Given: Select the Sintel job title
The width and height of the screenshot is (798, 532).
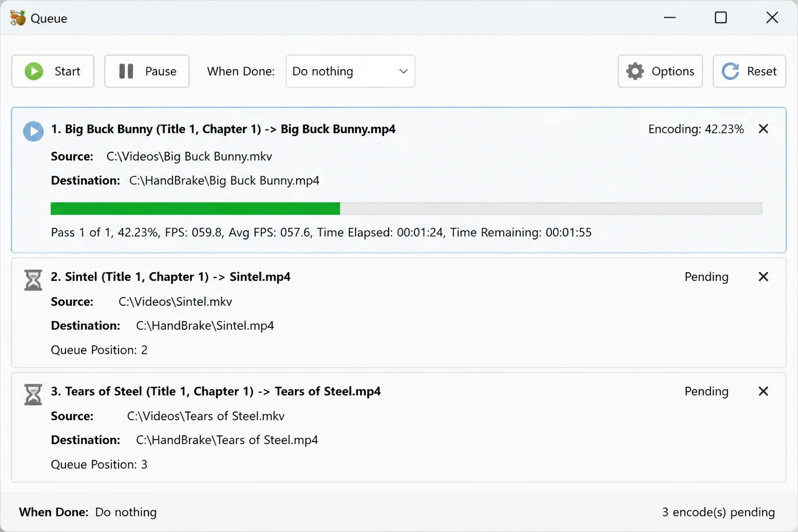Looking at the screenshot, I should click(170, 277).
